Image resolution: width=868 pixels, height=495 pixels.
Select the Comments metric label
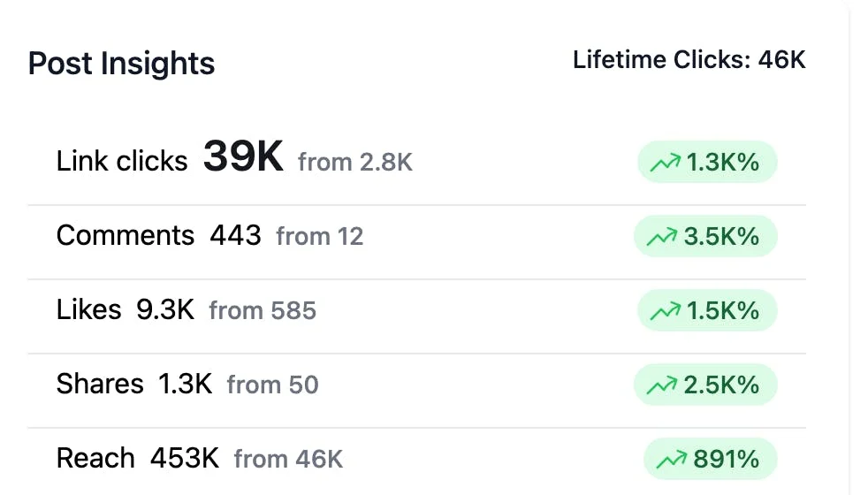(x=126, y=235)
